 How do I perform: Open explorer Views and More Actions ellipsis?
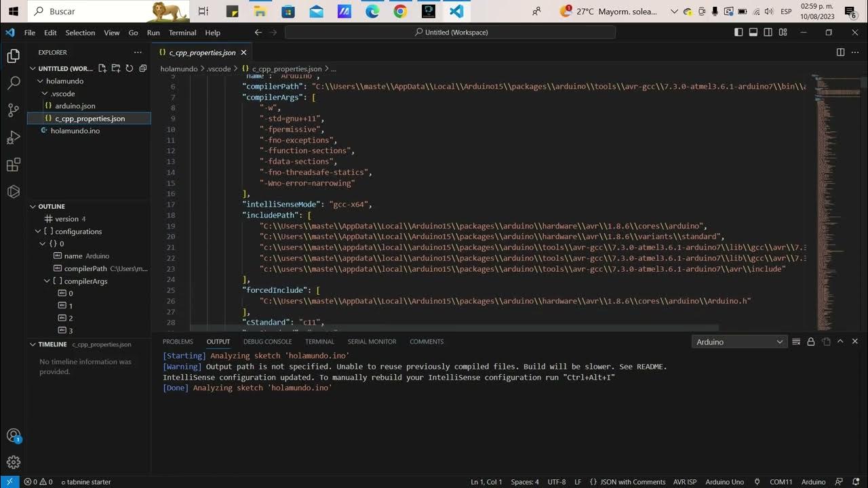[138, 52]
